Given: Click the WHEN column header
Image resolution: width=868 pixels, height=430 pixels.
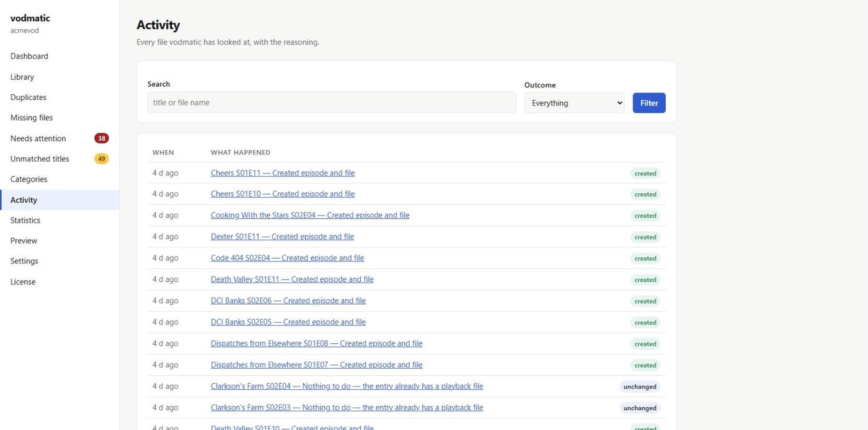Looking at the screenshot, I should tap(163, 152).
